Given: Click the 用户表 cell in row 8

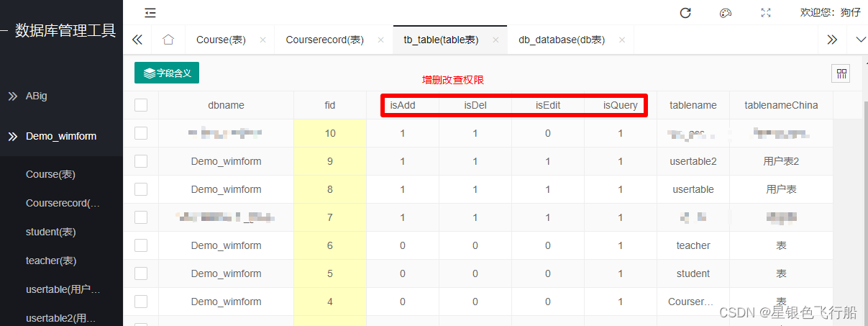Looking at the screenshot, I should 781,189.
